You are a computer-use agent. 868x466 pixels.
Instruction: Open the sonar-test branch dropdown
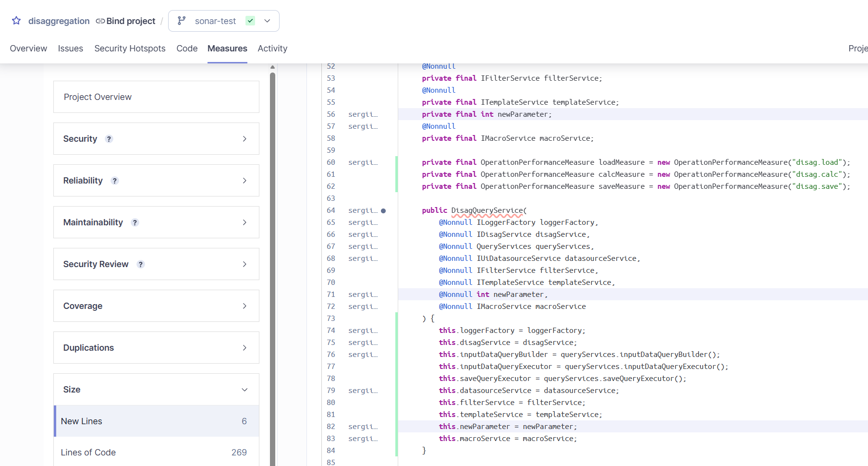[x=268, y=21]
